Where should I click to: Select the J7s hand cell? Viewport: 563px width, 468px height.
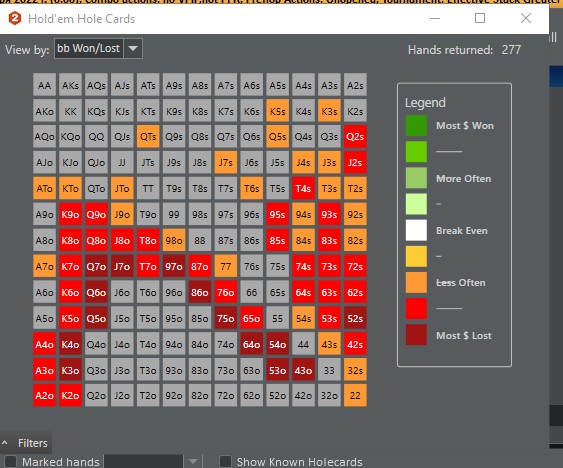point(225,162)
